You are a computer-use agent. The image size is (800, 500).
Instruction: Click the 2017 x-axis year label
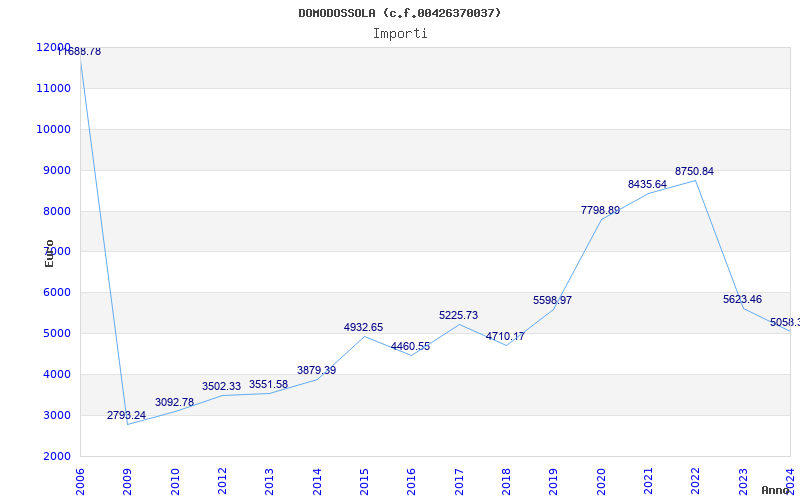click(459, 482)
